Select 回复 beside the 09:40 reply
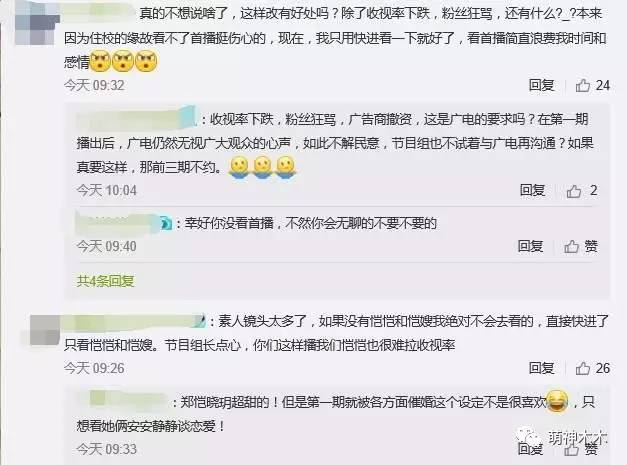 pos(530,246)
